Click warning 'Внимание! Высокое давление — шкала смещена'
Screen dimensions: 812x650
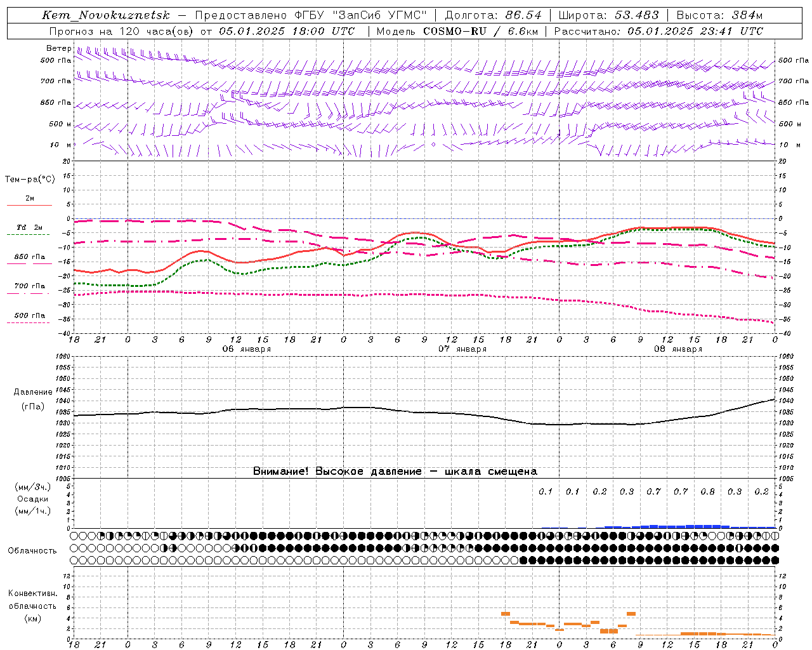pos(395,471)
